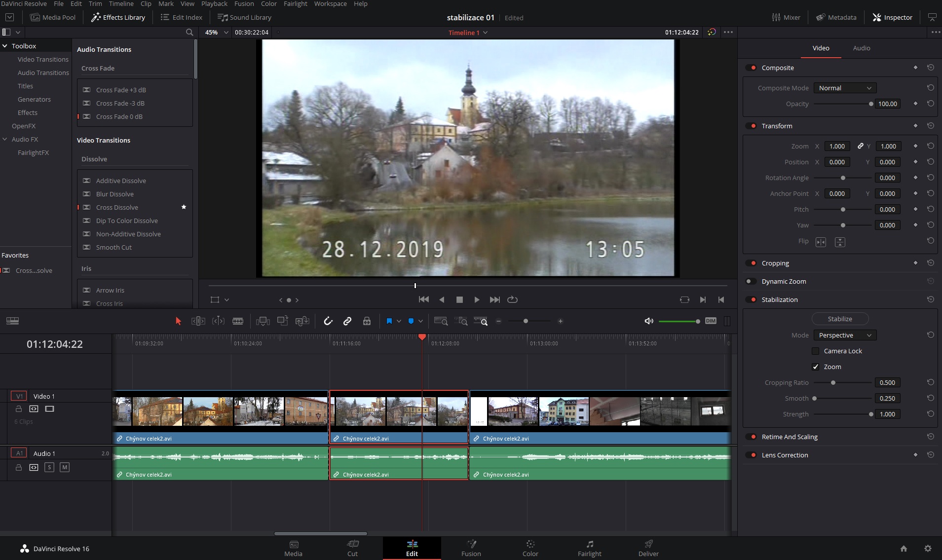Collapse the Toolbox tree section
The image size is (942, 560).
(5, 46)
